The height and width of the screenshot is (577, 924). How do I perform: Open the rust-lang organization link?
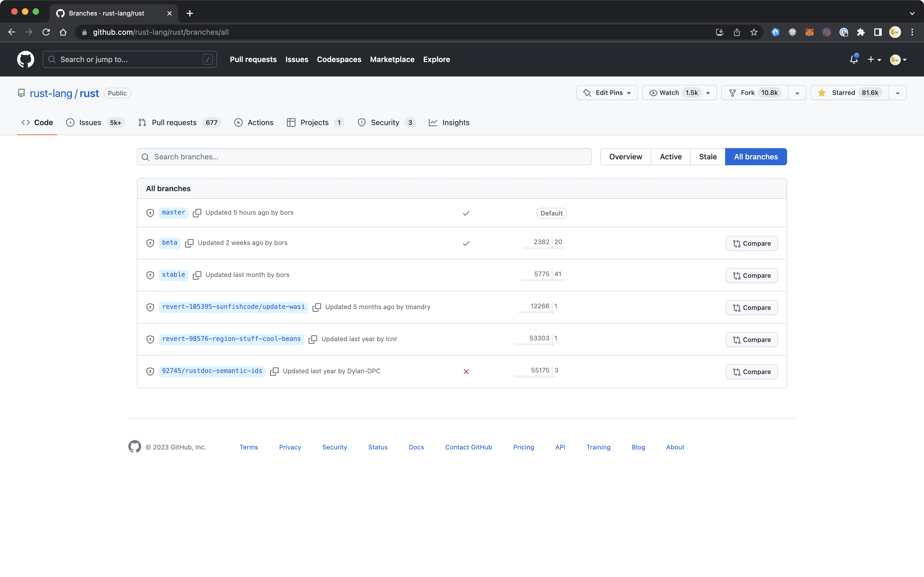click(51, 94)
